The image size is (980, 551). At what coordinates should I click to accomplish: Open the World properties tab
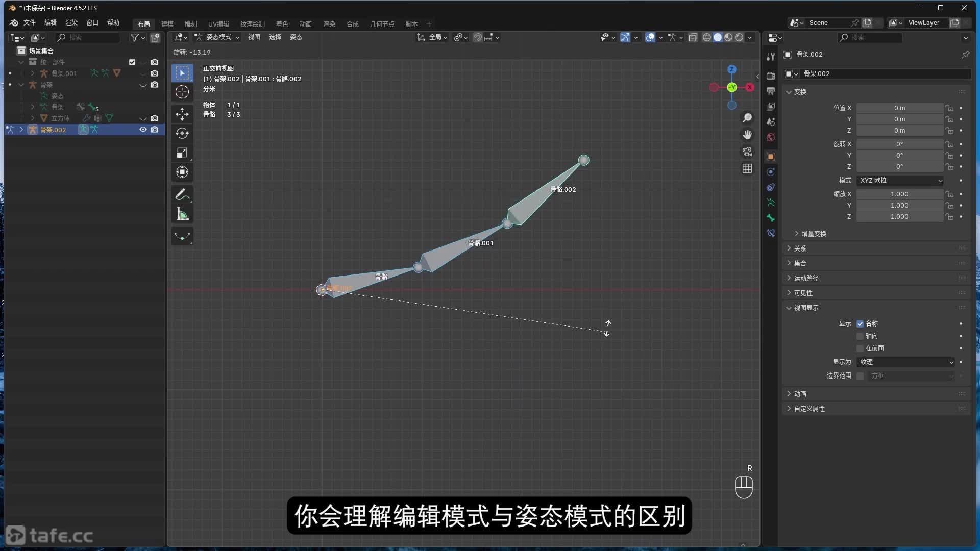771,137
